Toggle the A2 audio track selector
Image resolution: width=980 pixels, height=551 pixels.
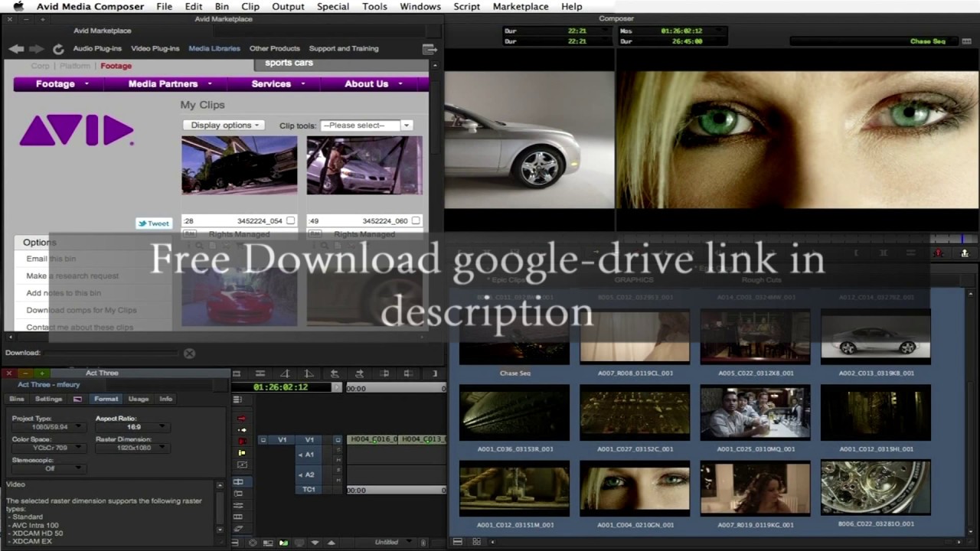click(x=309, y=474)
